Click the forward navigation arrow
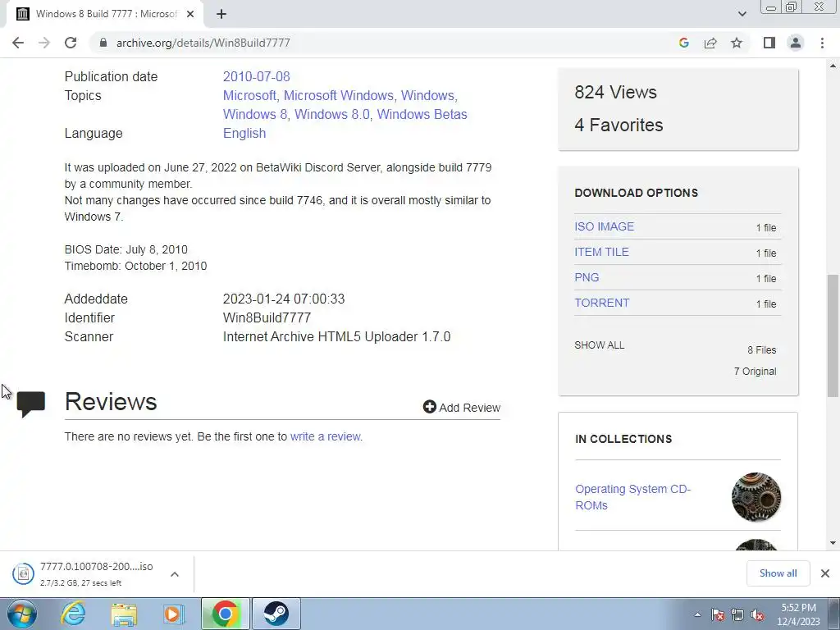Screen dimensions: 840x630 [44, 43]
